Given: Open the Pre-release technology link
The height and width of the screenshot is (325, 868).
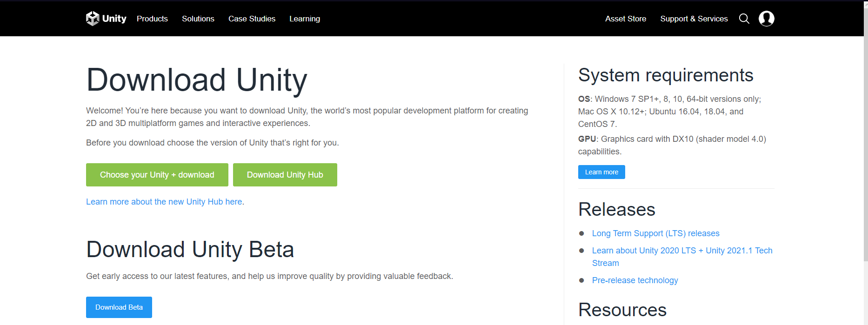Looking at the screenshot, I should pyautogui.click(x=634, y=280).
